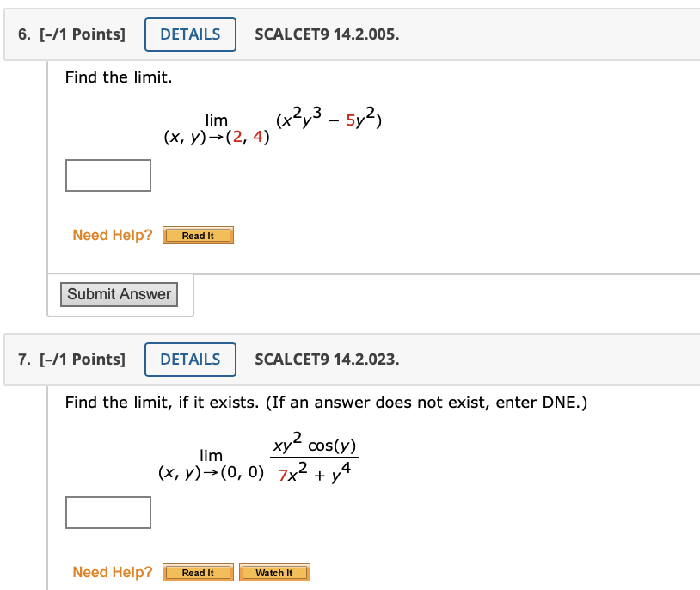Click the question 7 points header

(x=71, y=360)
